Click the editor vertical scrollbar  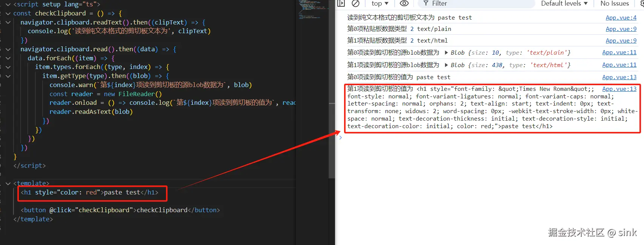pyautogui.click(x=332, y=89)
